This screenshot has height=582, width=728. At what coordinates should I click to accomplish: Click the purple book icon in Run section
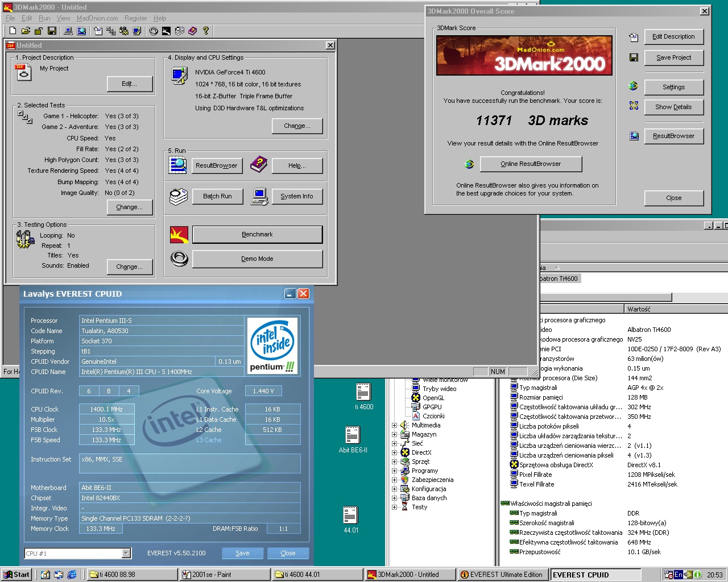pos(259,165)
